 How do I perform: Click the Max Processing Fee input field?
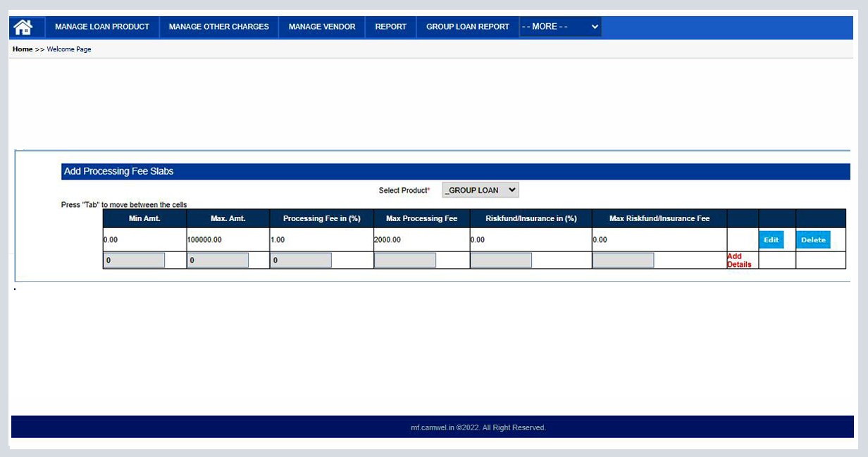pos(404,259)
